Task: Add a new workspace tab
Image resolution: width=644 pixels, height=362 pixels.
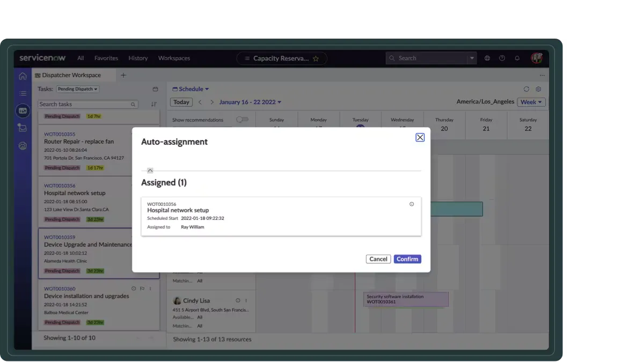Action: point(123,75)
